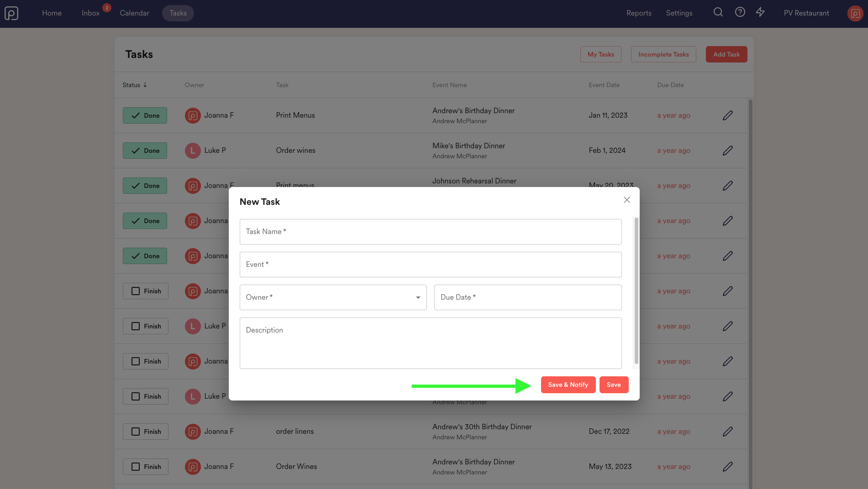Focus the Task Name input field
Viewport: 868px width, 489px height.
pyautogui.click(x=431, y=232)
